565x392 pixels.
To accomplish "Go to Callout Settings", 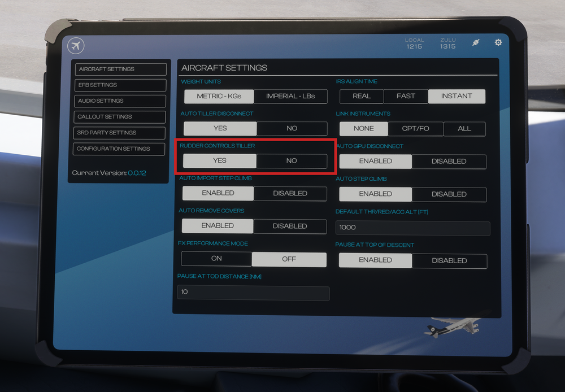I will click(120, 117).
